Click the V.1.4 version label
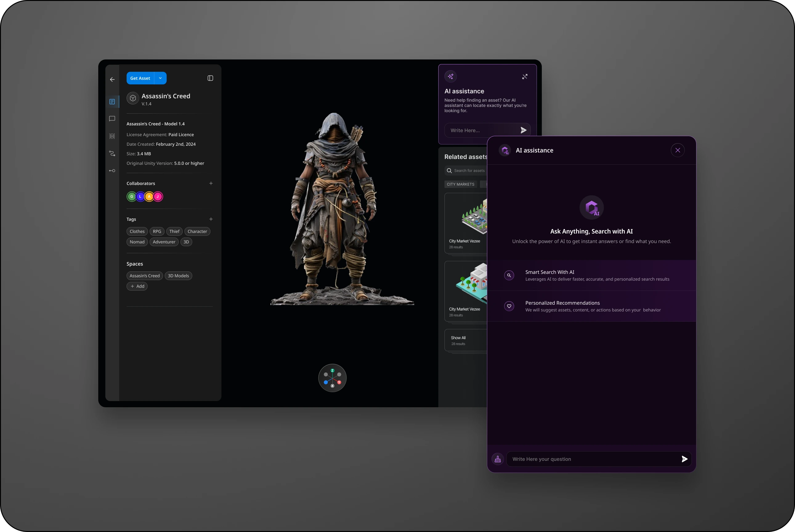This screenshot has width=795, height=532. (147, 104)
